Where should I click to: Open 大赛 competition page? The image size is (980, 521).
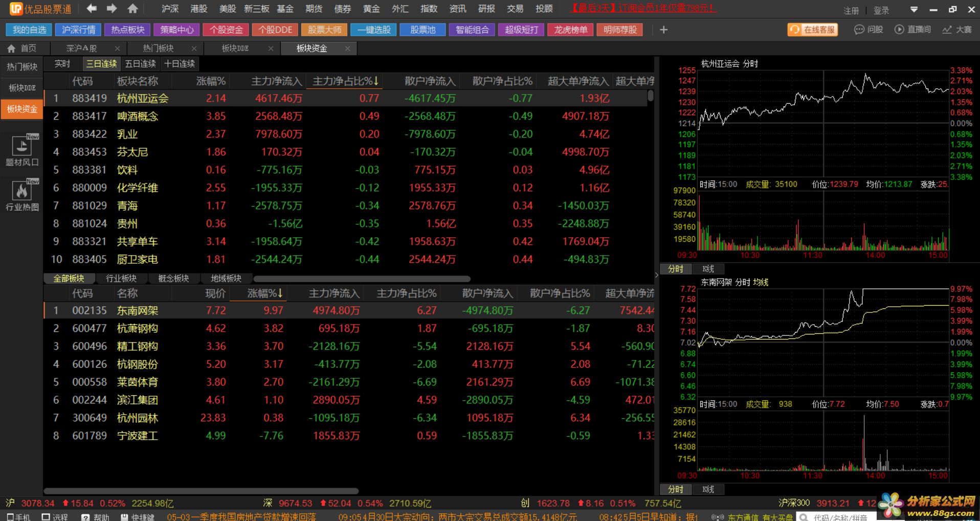coord(957,30)
